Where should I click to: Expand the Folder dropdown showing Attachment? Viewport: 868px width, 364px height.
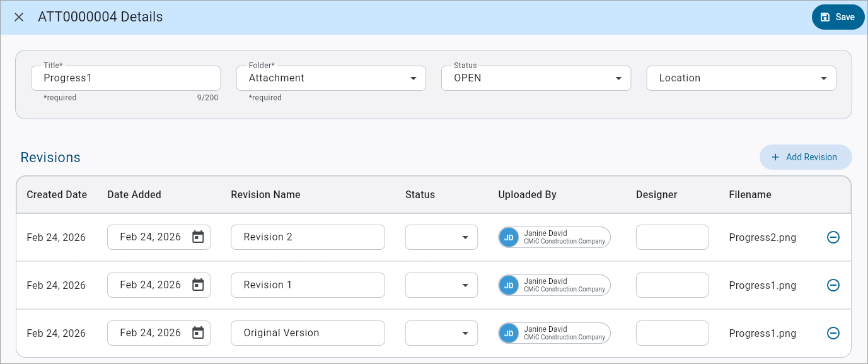point(413,78)
